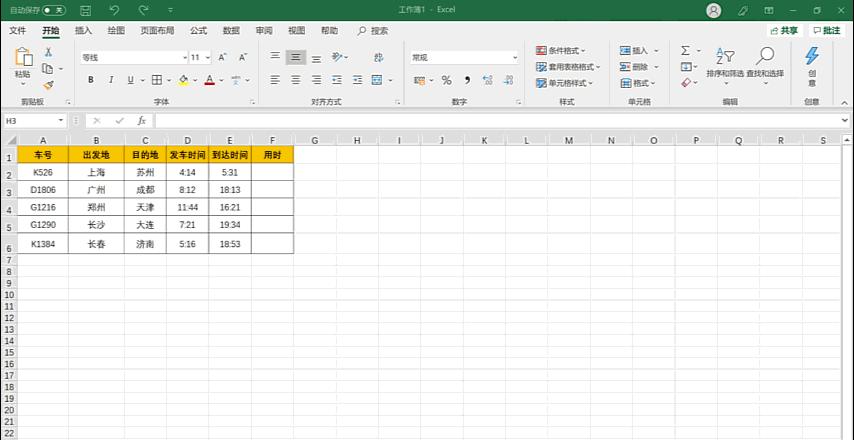Undo the last action

[114, 10]
